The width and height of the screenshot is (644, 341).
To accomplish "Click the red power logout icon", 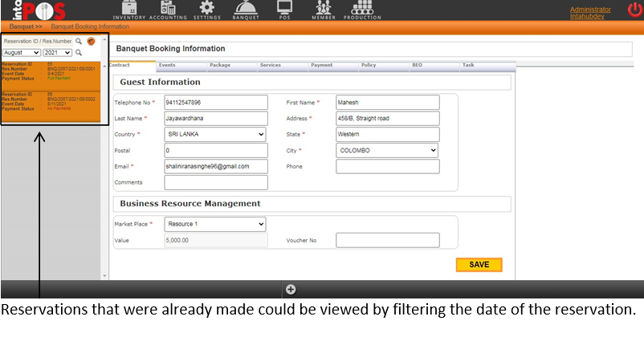I will pos(634,10).
